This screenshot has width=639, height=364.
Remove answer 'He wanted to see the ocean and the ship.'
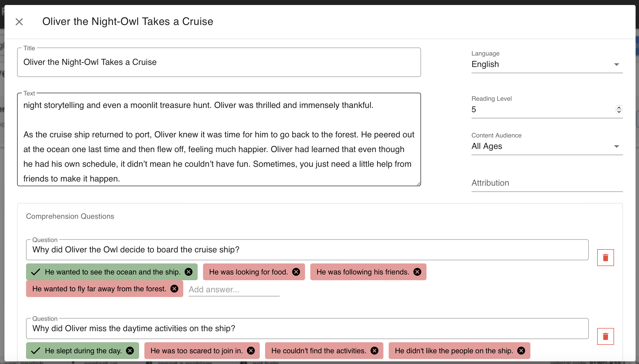click(x=189, y=272)
